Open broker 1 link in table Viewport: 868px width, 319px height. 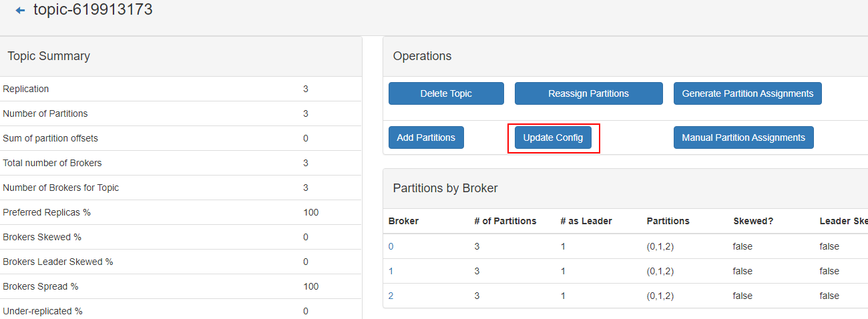pyautogui.click(x=391, y=271)
